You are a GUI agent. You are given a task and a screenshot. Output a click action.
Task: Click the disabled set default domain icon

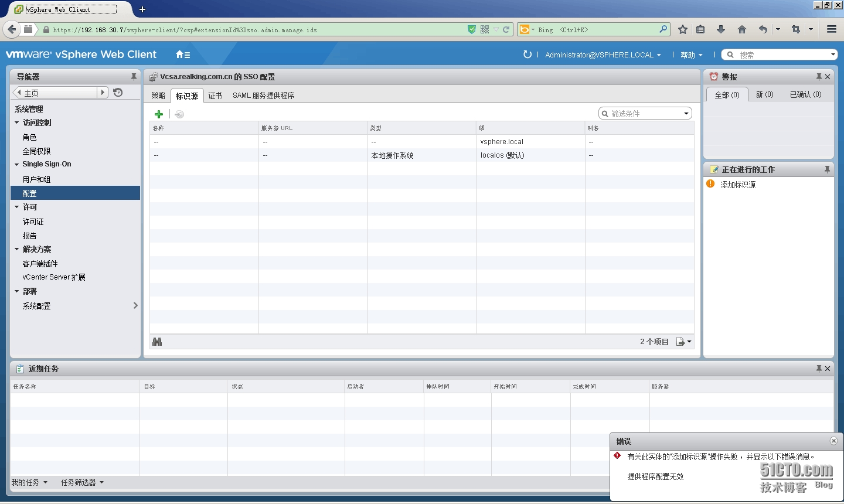coord(179,114)
